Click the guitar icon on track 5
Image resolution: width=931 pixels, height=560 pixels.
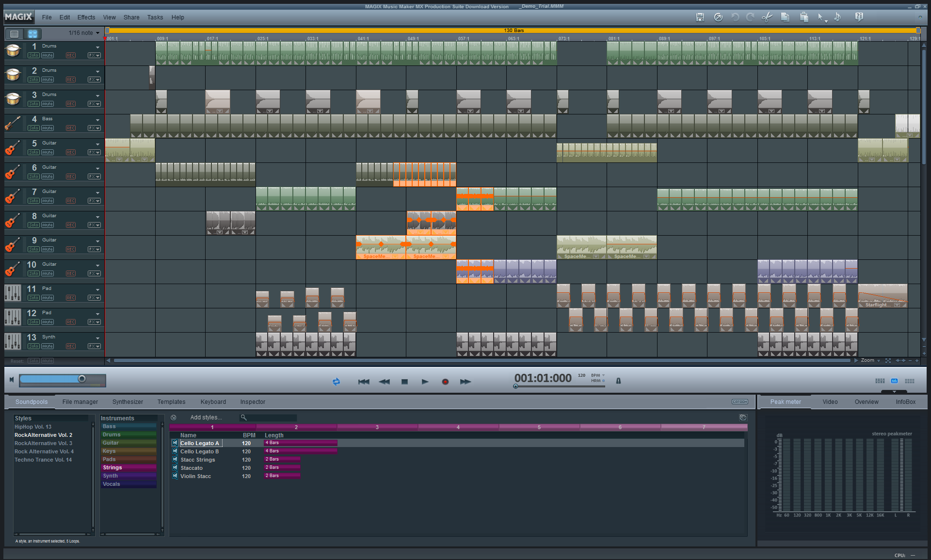13,147
